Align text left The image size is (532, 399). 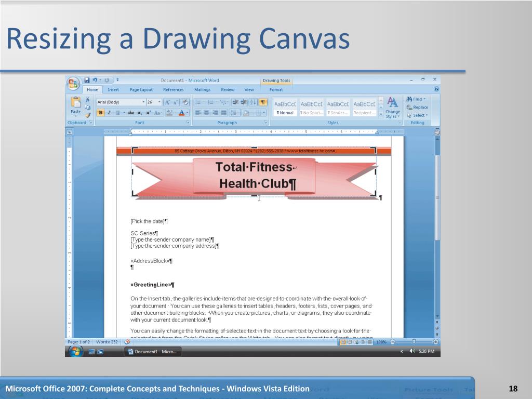198,113
